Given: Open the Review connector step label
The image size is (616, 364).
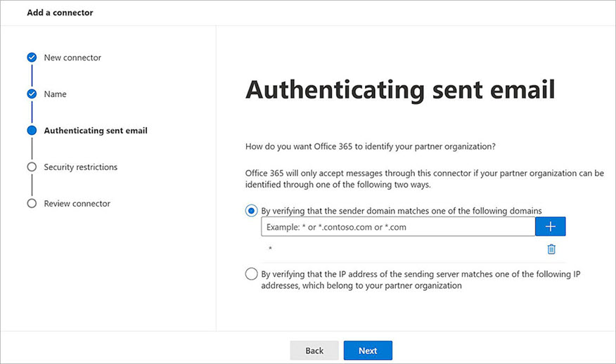Looking at the screenshot, I should coord(77,204).
